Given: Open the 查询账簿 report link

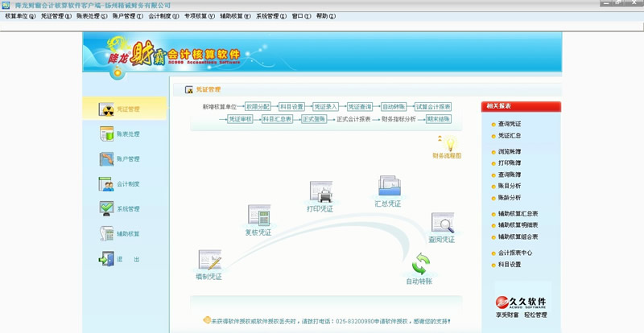Looking at the screenshot, I should 510,175.
